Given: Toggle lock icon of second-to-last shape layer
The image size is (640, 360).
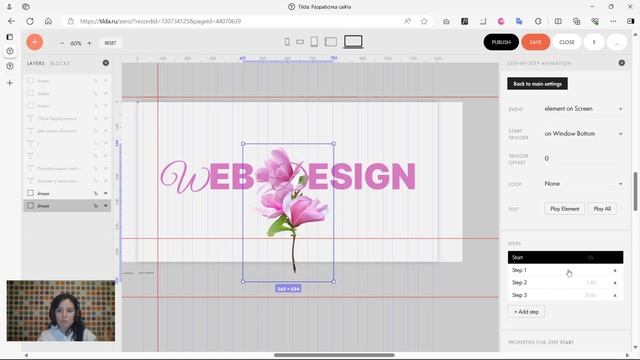Looking at the screenshot, I should pos(95,193).
